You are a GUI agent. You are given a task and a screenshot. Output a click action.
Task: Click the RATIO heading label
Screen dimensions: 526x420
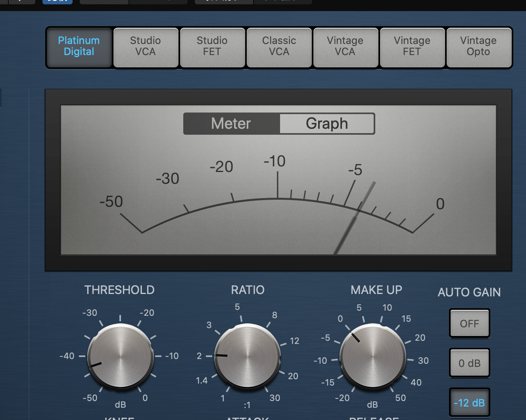tap(248, 290)
